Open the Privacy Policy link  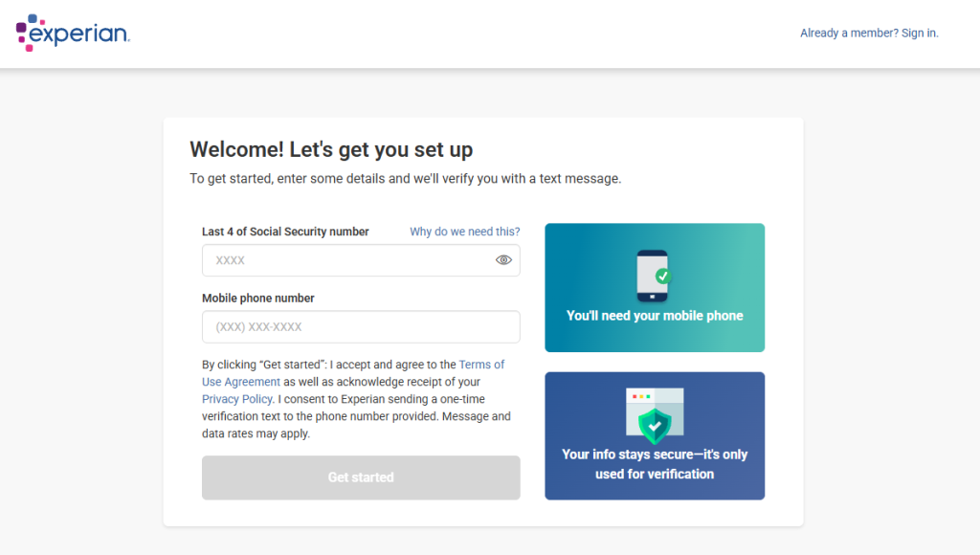tap(237, 399)
